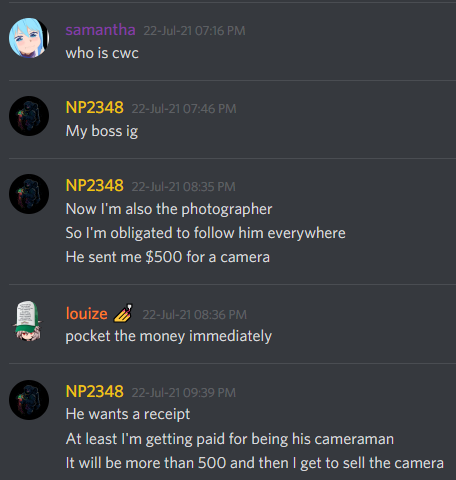Click NP2348 username above 'My boss ig'
The image size is (456, 480).
click(95, 108)
